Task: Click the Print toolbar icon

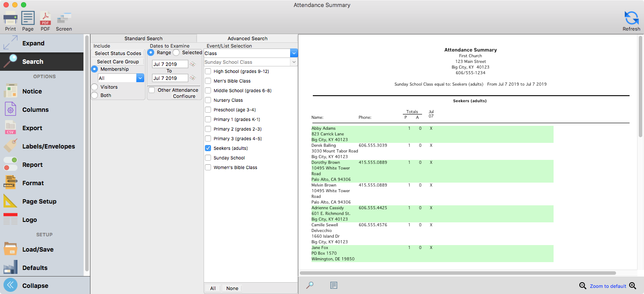Action: click(x=10, y=19)
